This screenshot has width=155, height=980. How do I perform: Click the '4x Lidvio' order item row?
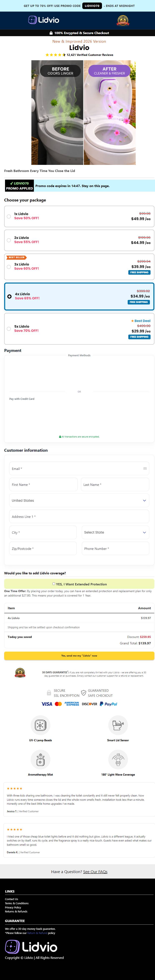coord(79,618)
